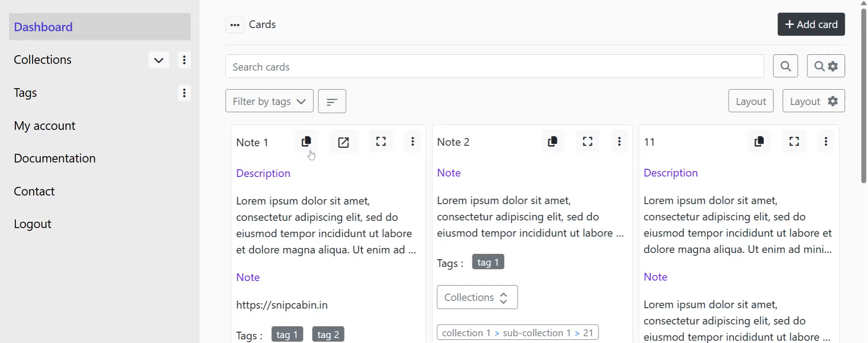Focus the Search cards input field
868x343 pixels.
[x=495, y=67]
